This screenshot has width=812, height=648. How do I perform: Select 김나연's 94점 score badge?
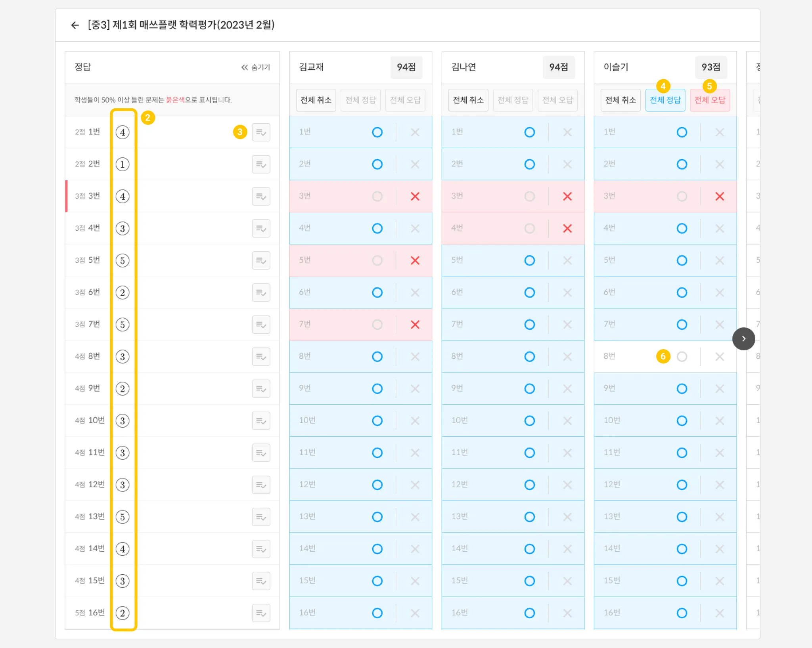(x=558, y=67)
